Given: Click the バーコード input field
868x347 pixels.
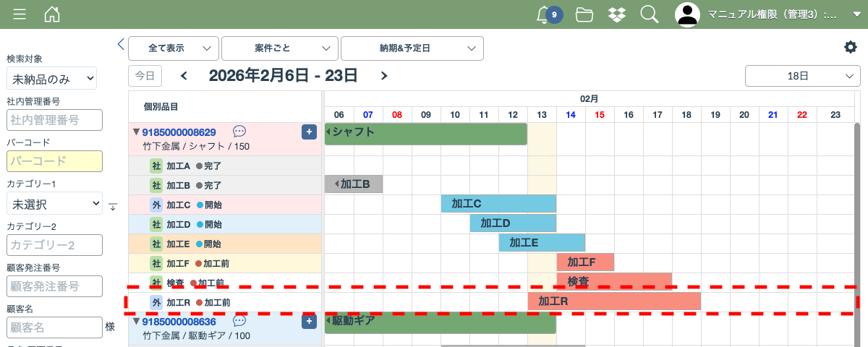Looking at the screenshot, I should (x=54, y=160).
